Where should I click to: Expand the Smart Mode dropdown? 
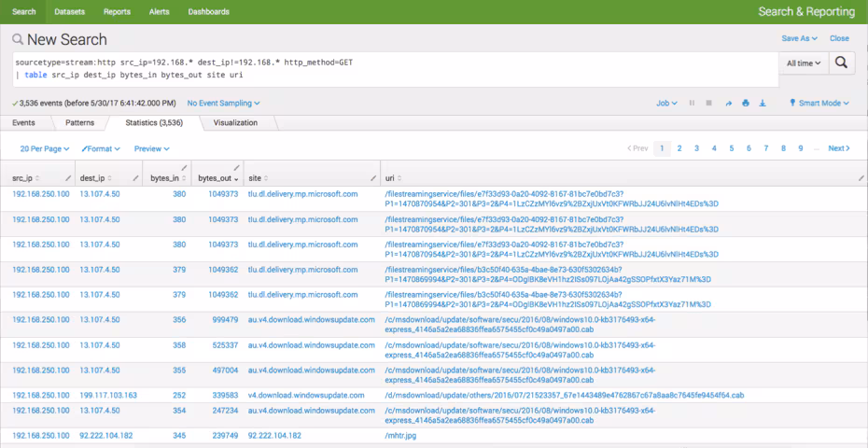pyautogui.click(x=819, y=104)
